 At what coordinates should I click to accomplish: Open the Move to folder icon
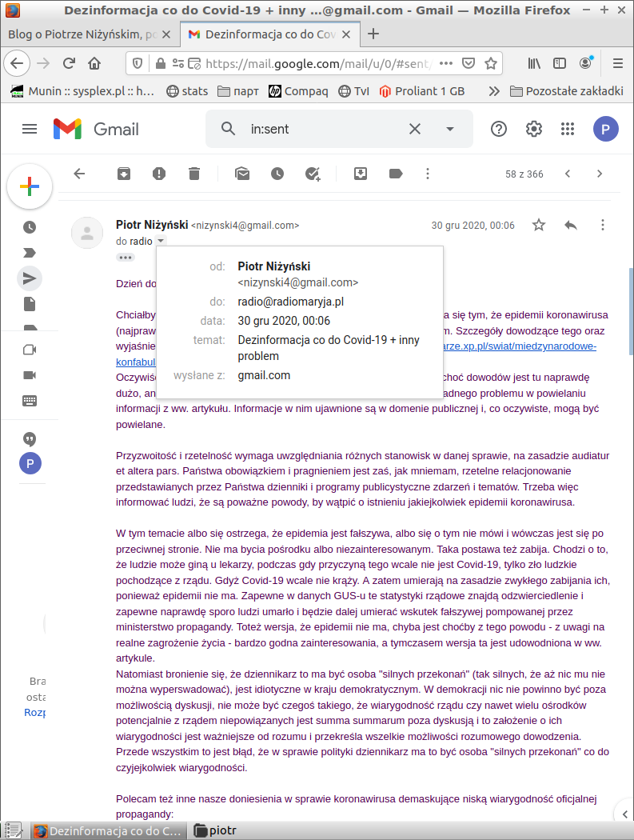click(361, 174)
